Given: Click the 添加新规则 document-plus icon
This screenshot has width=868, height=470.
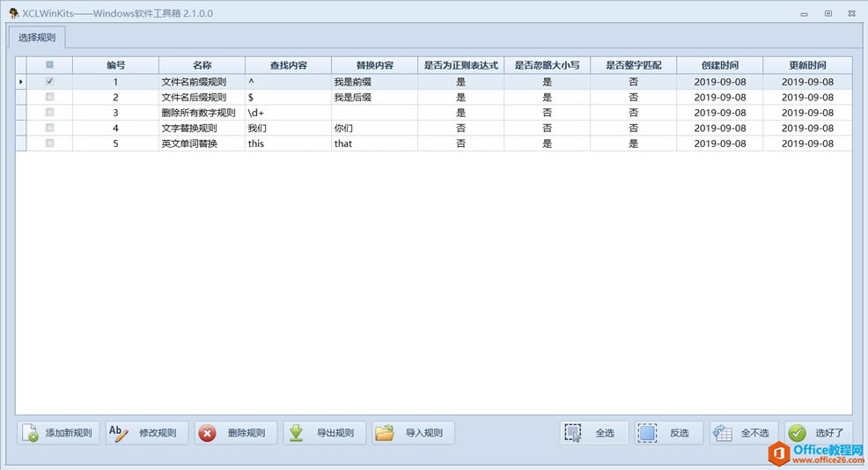Looking at the screenshot, I should click(30, 433).
